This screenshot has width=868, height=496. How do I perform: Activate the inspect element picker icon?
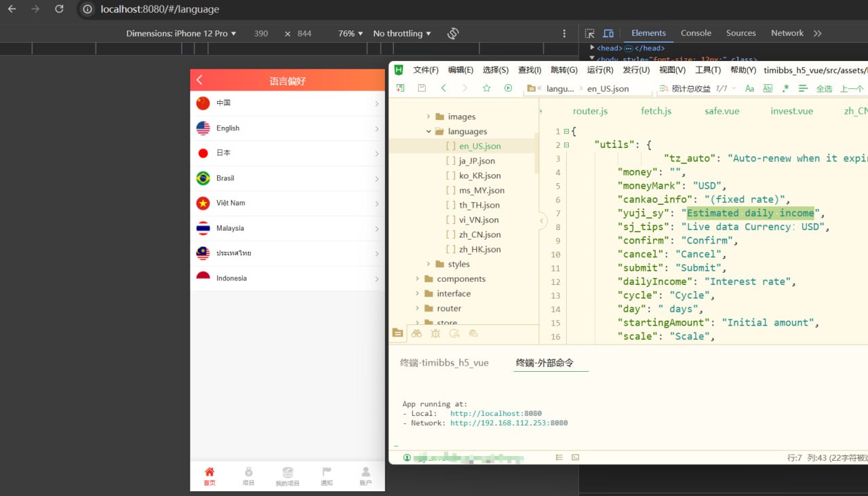[590, 33]
